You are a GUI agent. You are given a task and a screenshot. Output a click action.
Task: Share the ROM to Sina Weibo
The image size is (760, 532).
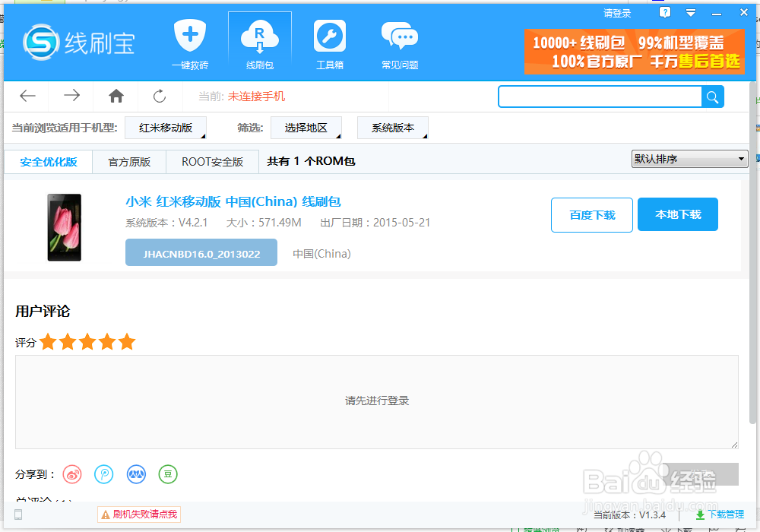[71, 474]
